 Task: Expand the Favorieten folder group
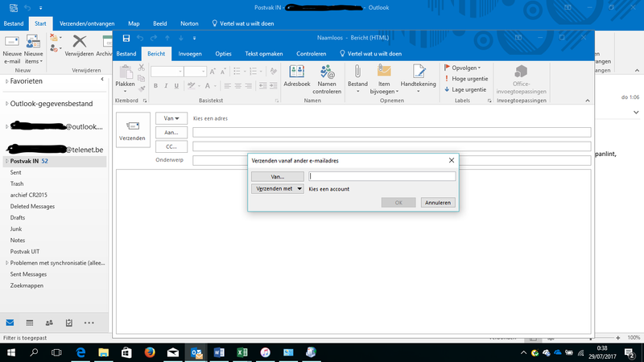6,81
